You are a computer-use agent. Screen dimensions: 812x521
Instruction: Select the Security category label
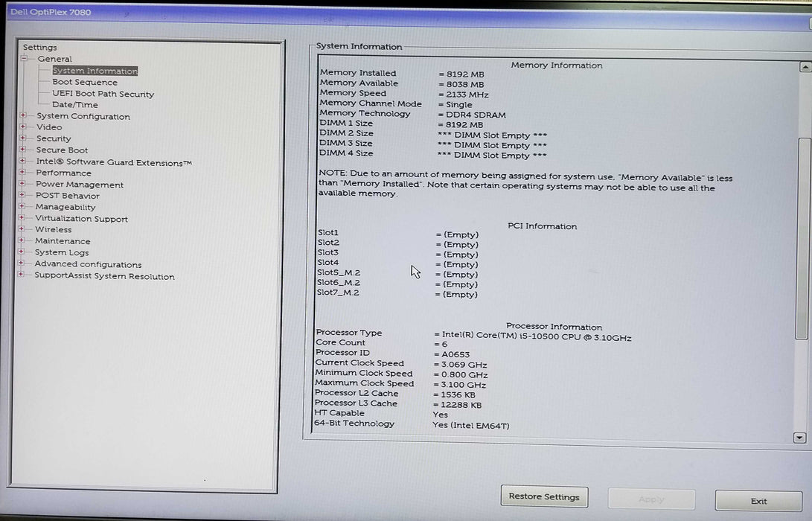[x=54, y=138]
